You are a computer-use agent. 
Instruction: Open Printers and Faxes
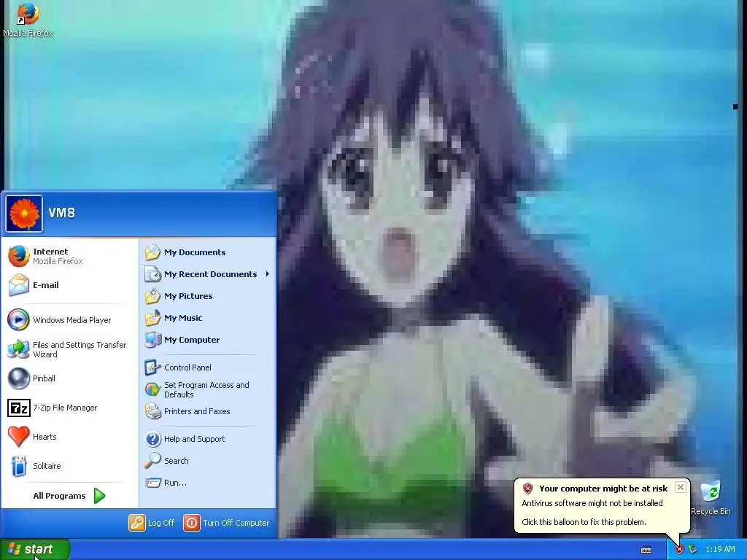pyautogui.click(x=208, y=411)
